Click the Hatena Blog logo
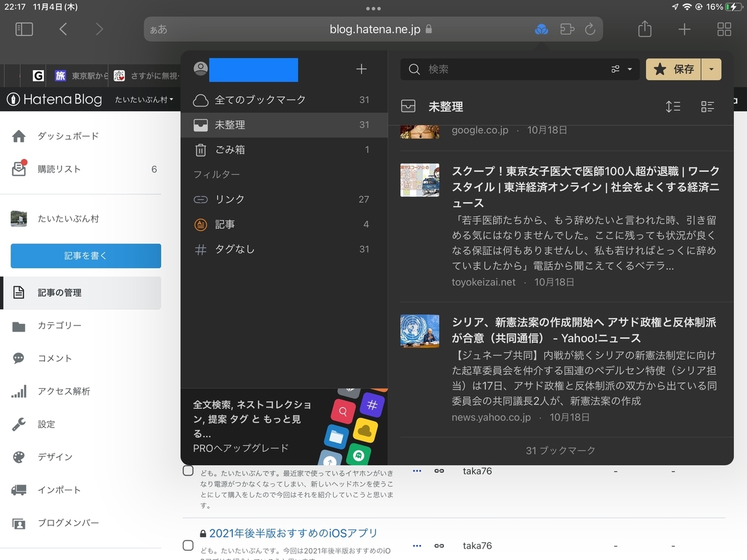The width and height of the screenshot is (747, 560). (54, 99)
